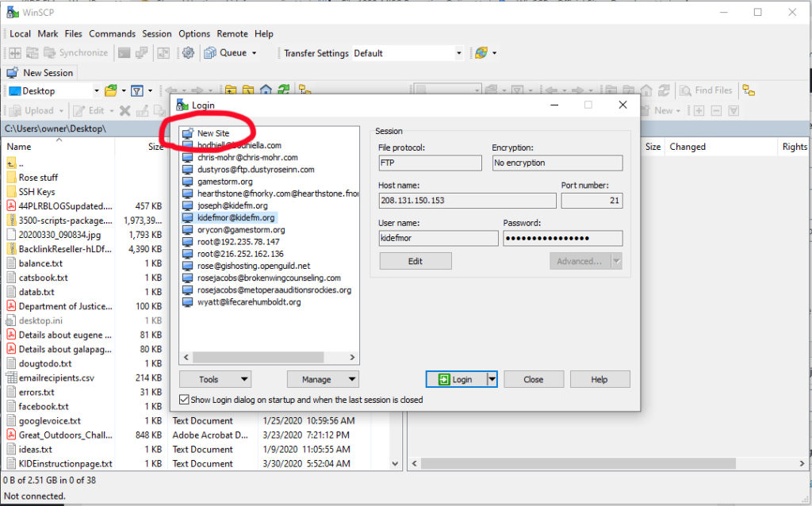Open the terminal console icon in toolbar

click(124, 53)
